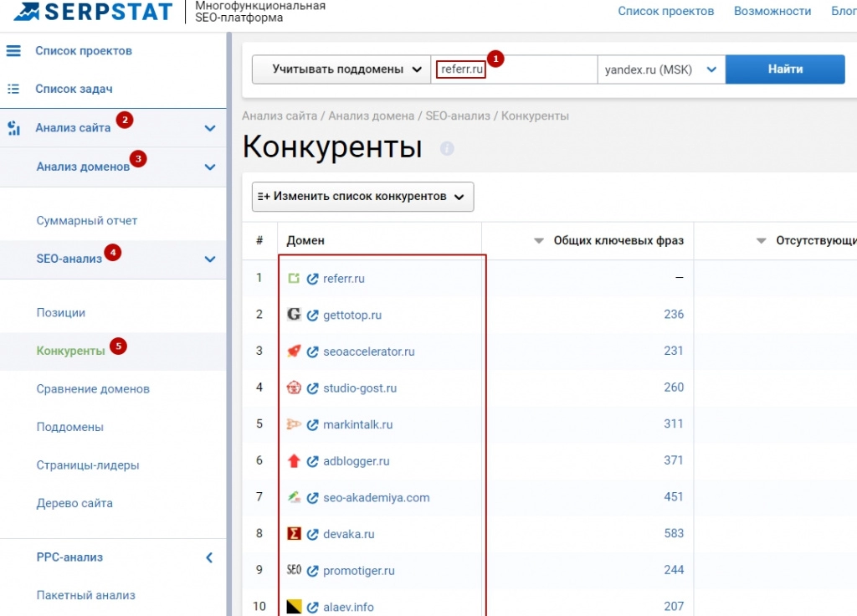
Task: Click the seo-akademiya.com favicon
Action: pos(294,497)
